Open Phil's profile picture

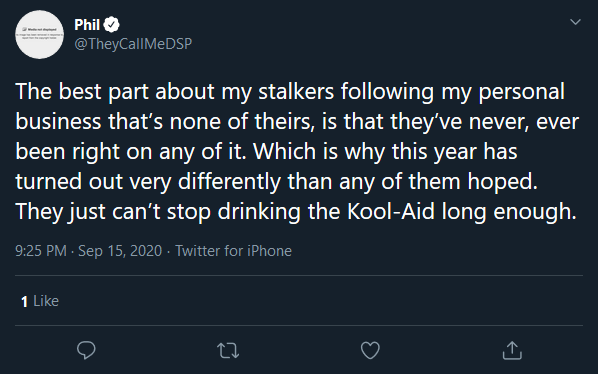point(39,34)
